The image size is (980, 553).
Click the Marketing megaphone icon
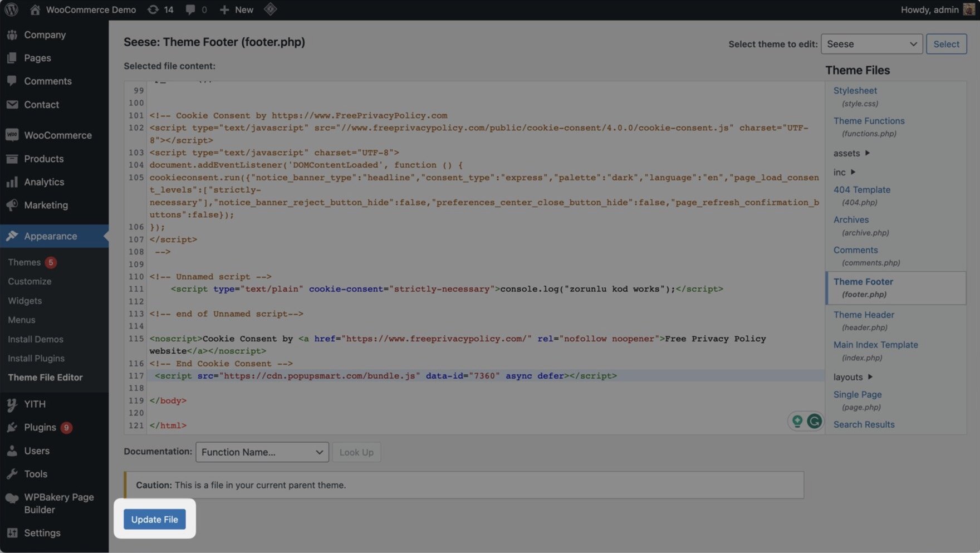12,205
